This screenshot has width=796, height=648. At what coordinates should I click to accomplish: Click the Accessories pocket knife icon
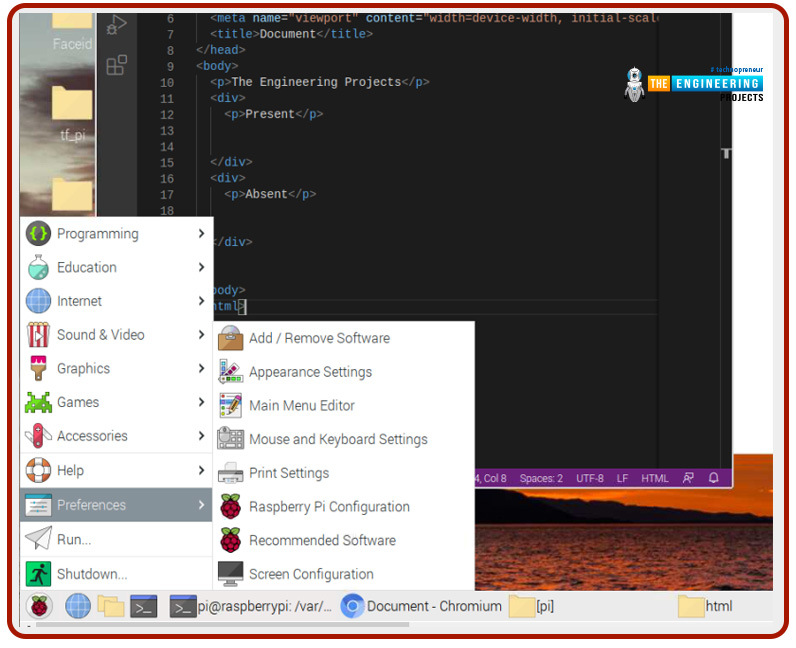click(39, 436)
